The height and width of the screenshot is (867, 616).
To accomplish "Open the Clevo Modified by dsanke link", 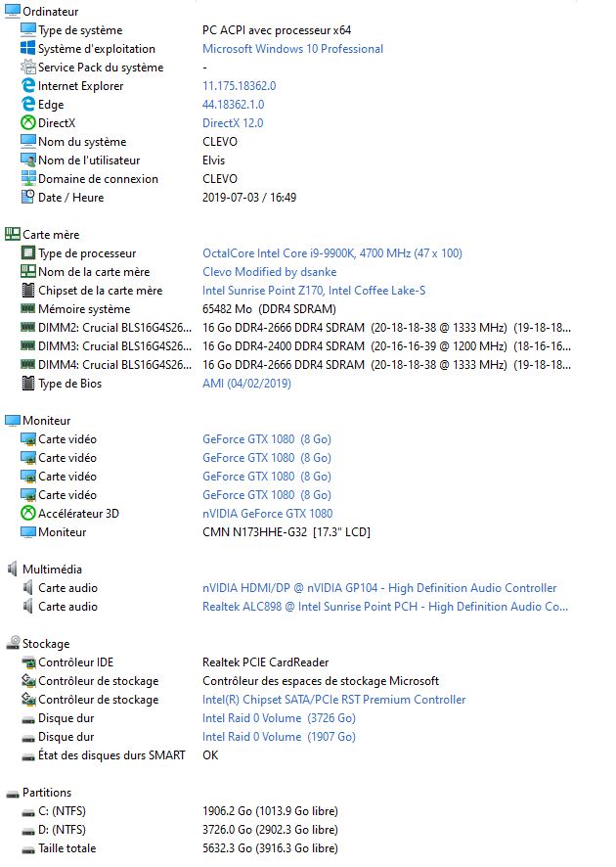I will [270, 271].
